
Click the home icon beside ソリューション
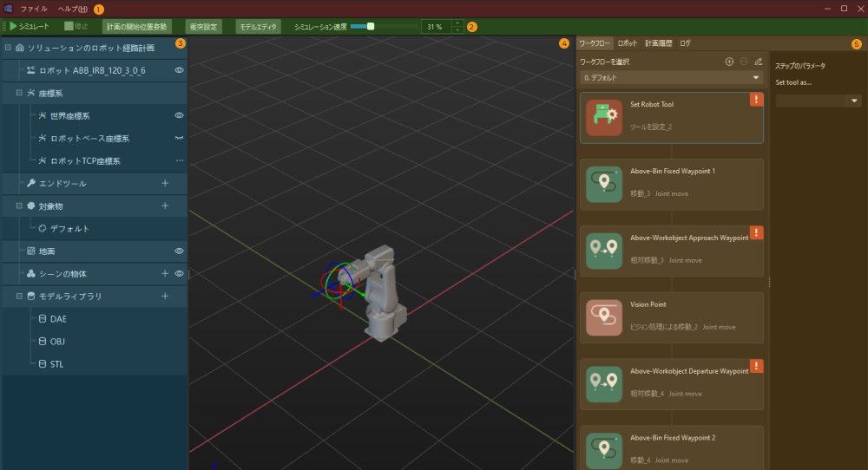click(20, 48)
